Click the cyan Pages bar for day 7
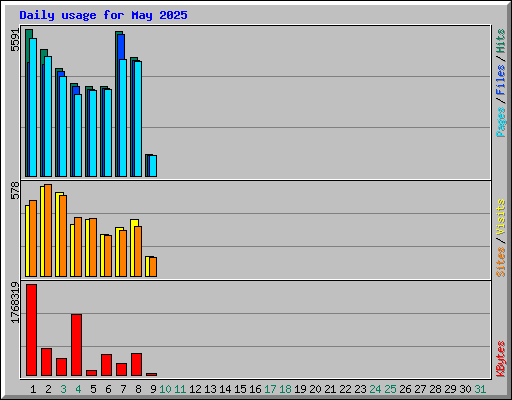The width and height of the screenshot is (512, 400). point(123,118)
